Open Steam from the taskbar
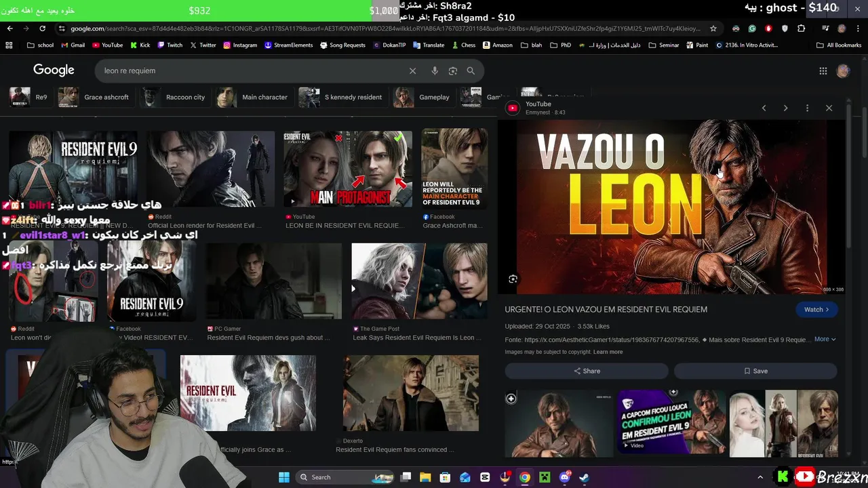The image size is (868, 488). click(585, 477)
